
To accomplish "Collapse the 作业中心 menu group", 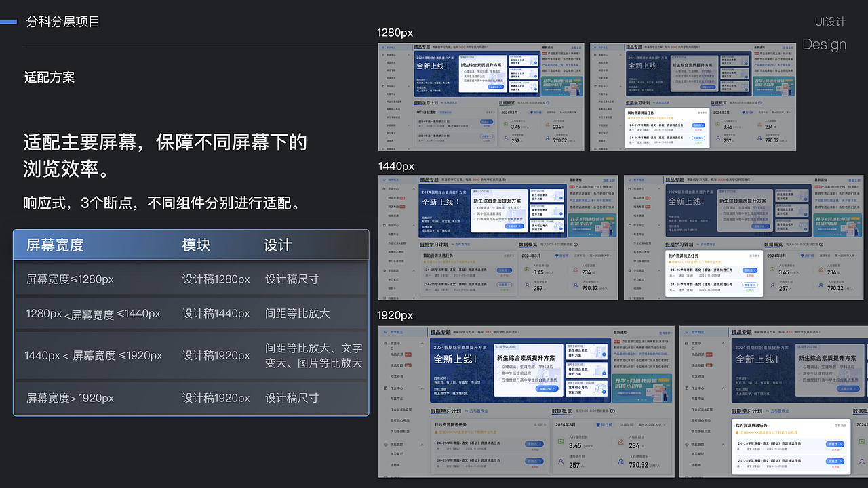I will (x=422, y=388).
